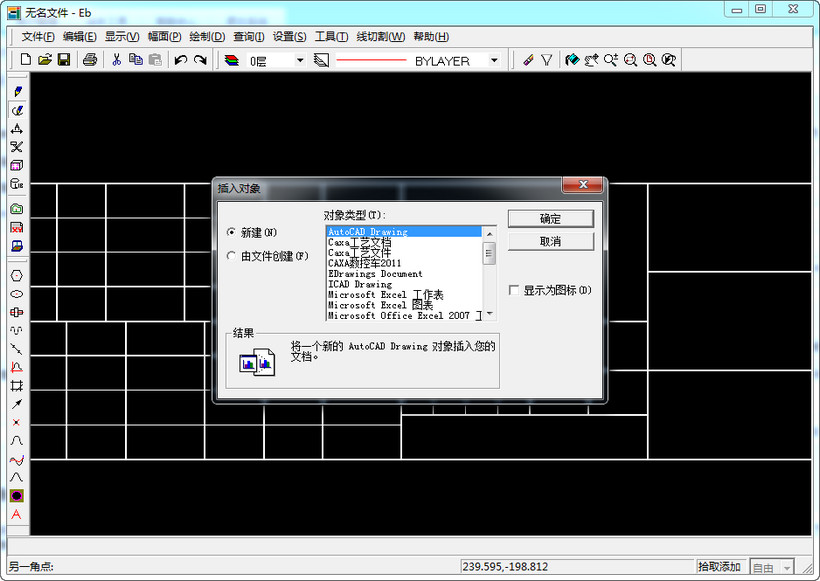
Task: Click the Undo arrow icon
Action: click(x=181, y=60)
